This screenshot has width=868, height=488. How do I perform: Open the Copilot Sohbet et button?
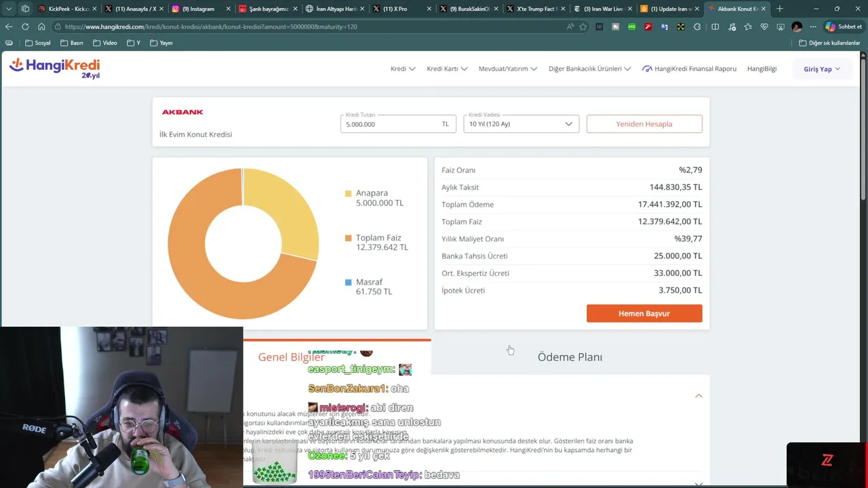click(x=844, y=26)
